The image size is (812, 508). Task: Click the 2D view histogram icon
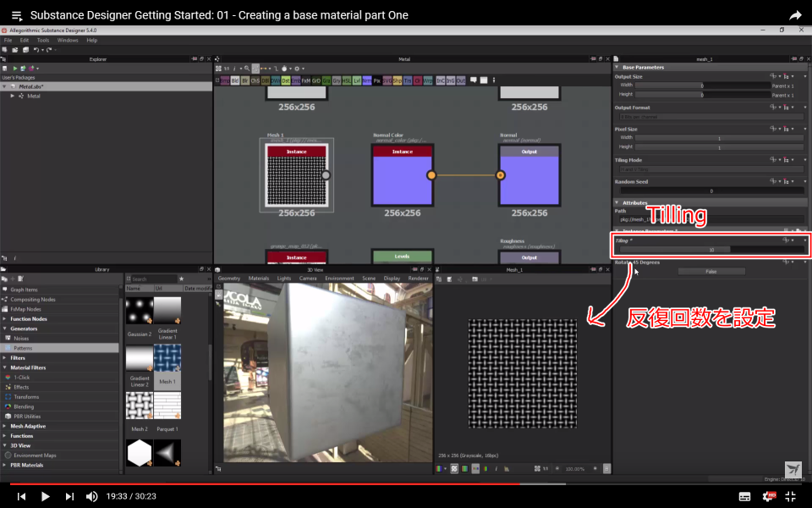[507, 468]
